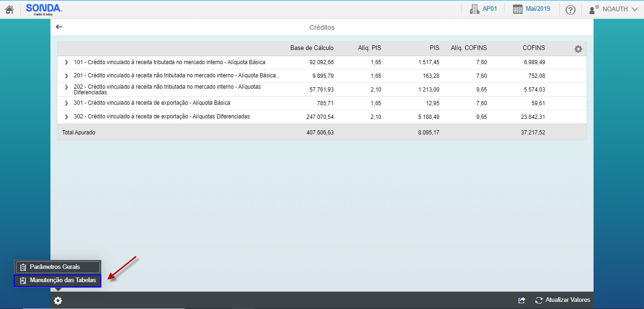Expand row 101 Crédito receita tributada
644x309 pixels.
click(x=66, y=62)
